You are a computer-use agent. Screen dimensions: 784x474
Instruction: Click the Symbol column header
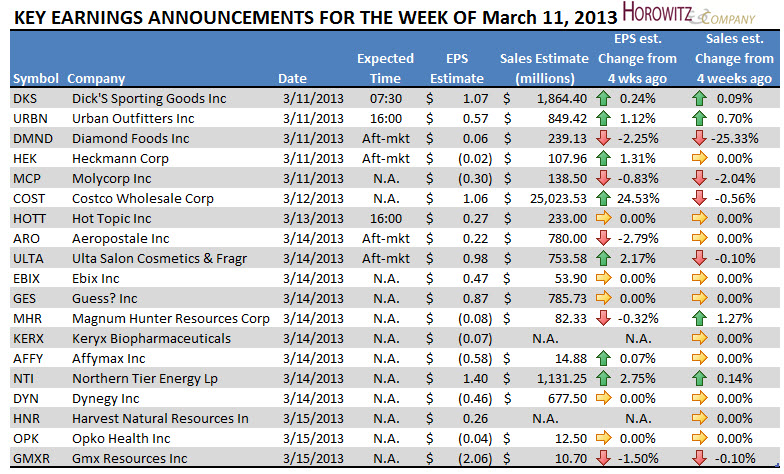36,78
